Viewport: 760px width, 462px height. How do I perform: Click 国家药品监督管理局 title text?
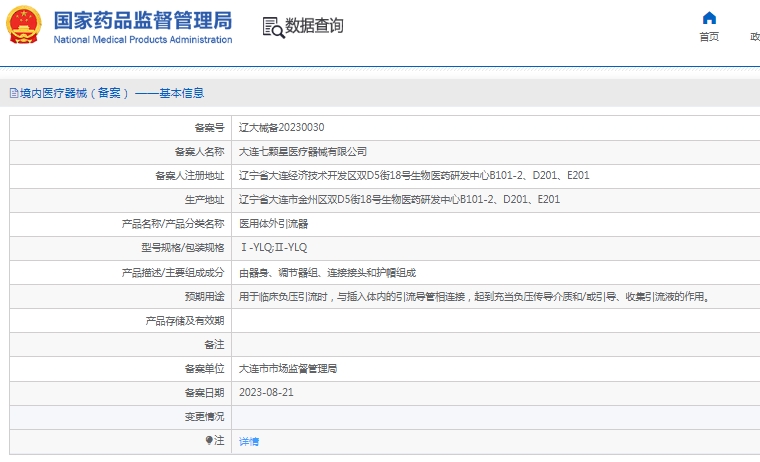click(143, 20)
